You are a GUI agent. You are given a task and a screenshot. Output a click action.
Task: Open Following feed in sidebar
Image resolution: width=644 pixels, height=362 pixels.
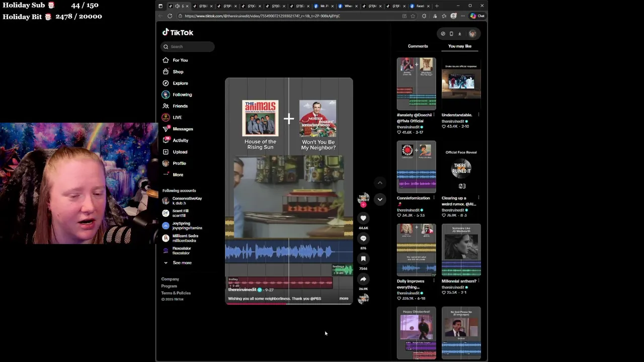(177, 95)
